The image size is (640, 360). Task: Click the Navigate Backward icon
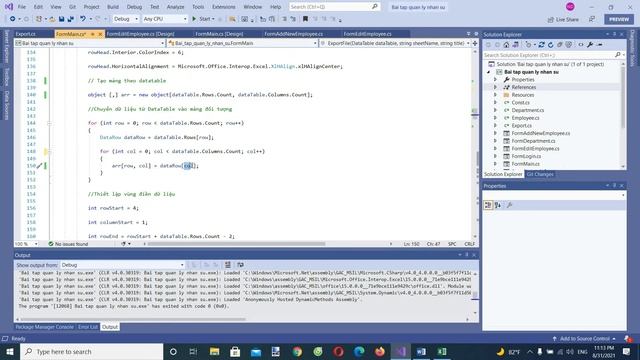tap(13, 19)
